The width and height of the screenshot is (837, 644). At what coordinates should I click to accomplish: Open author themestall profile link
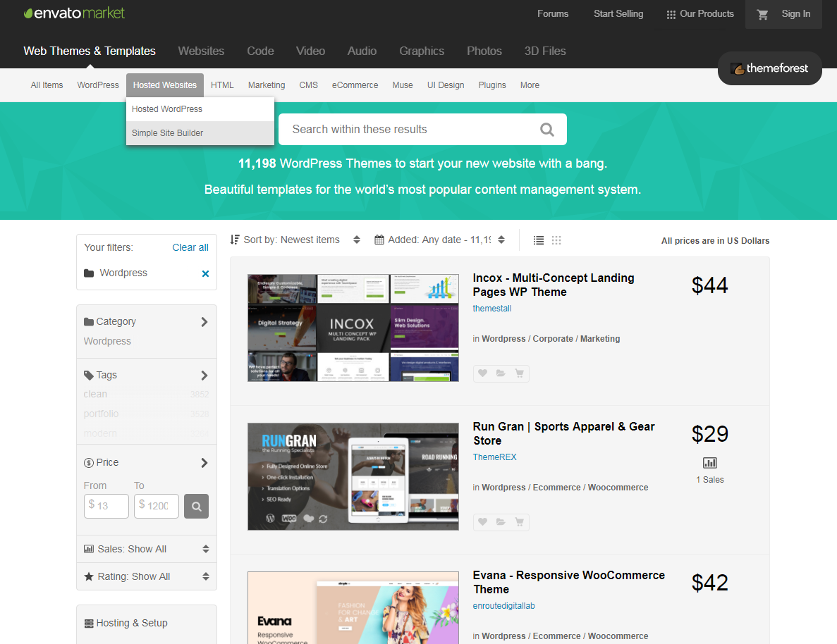(492, 309)
